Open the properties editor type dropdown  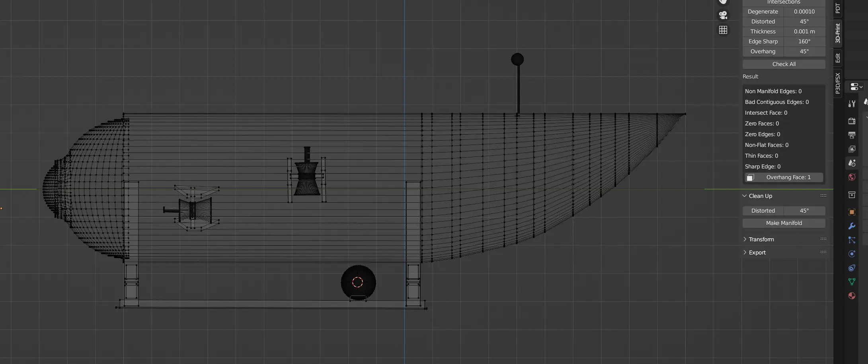(x=856, y=86)
